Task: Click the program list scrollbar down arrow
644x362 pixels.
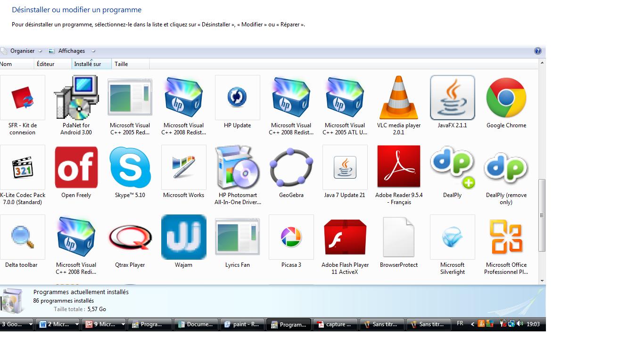Action: [x=542, y=281]
